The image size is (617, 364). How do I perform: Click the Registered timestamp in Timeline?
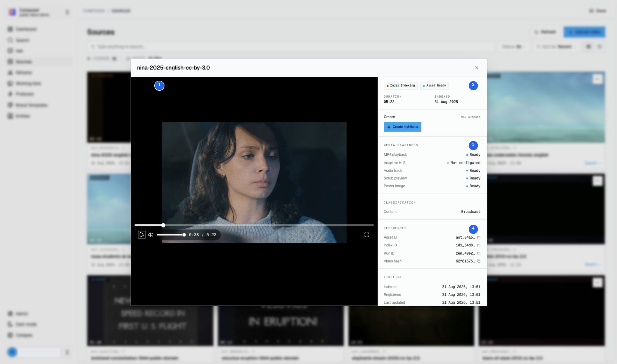coord(461,294)
